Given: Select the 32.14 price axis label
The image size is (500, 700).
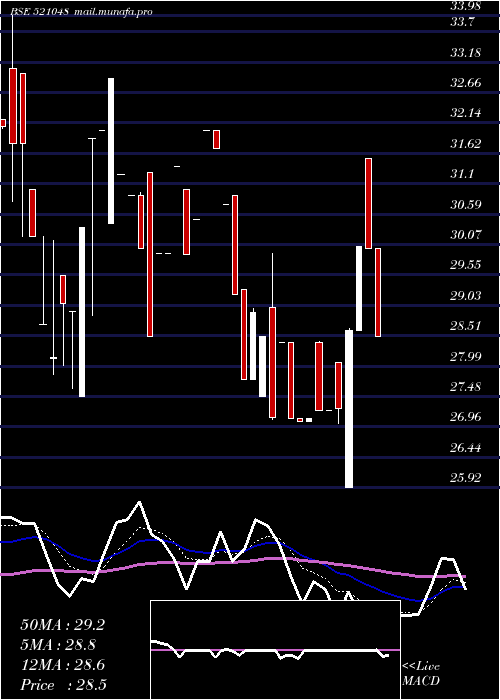Looking at the screenshot, I should (466, 113).
